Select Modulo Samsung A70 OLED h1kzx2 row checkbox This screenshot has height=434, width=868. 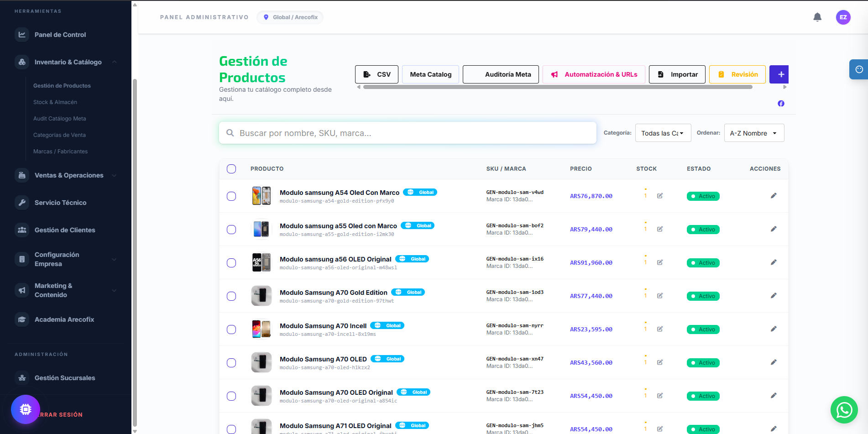(x=231, y=363)
